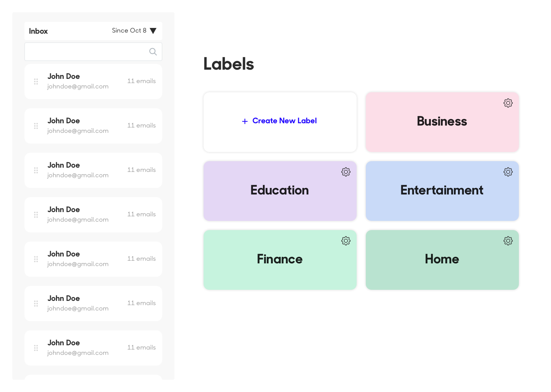The width and height of the screenshot is (551, 392).
Task: Expand the Since Oct 8 date dropdown
Action: pos(134,31)
